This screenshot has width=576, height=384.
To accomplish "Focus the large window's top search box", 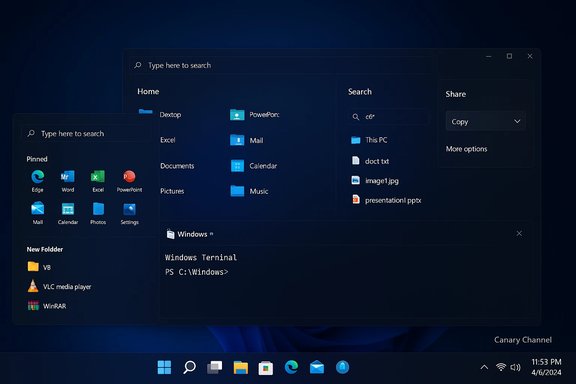I will click(281, 65).
